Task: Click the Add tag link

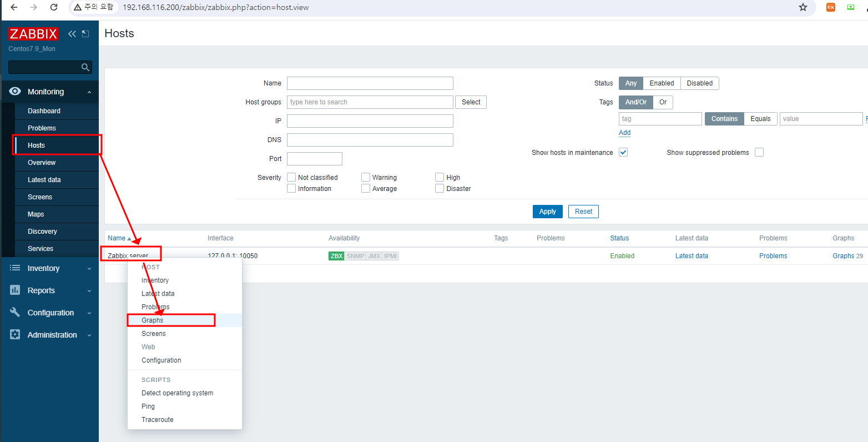Action: (x=624, y=133)
